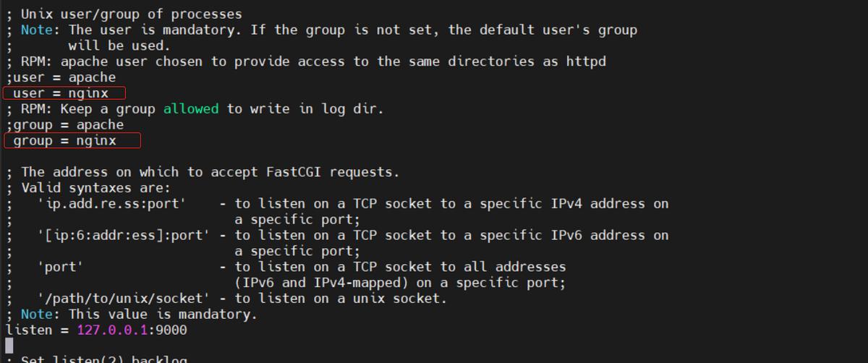Click the highlighted 'group = nginx' line
Image resolution: width=868 pixels, height=363 pixels.
(x=72, y=140)
